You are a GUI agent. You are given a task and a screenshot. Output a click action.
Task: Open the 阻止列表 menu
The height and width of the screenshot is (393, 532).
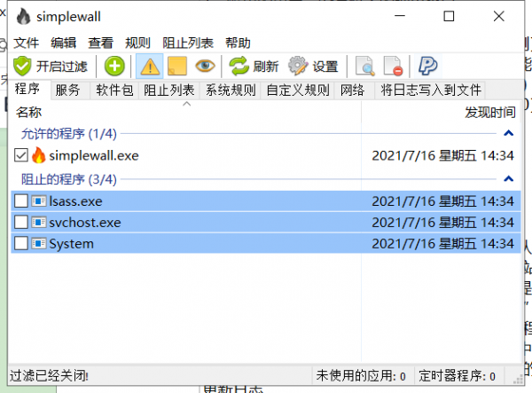[188, 43]
